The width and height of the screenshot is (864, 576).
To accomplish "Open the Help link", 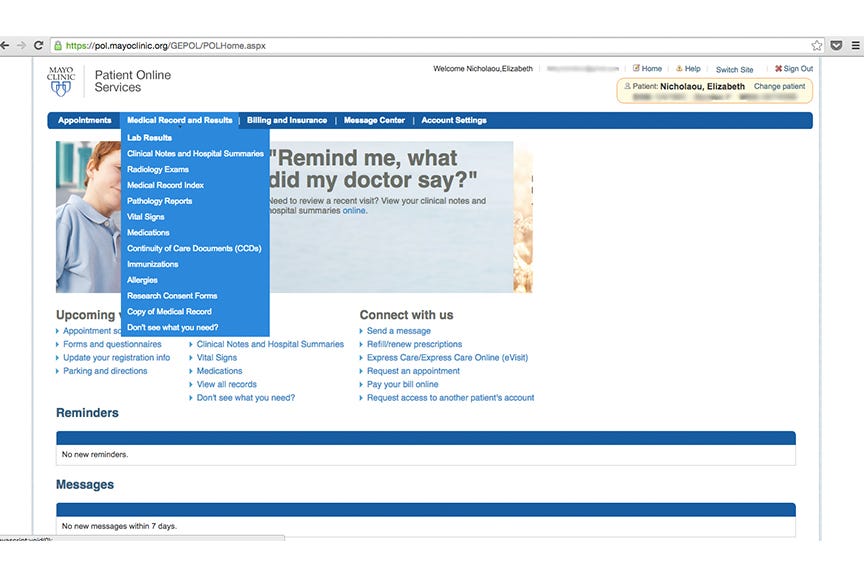I will pos(688,68).
